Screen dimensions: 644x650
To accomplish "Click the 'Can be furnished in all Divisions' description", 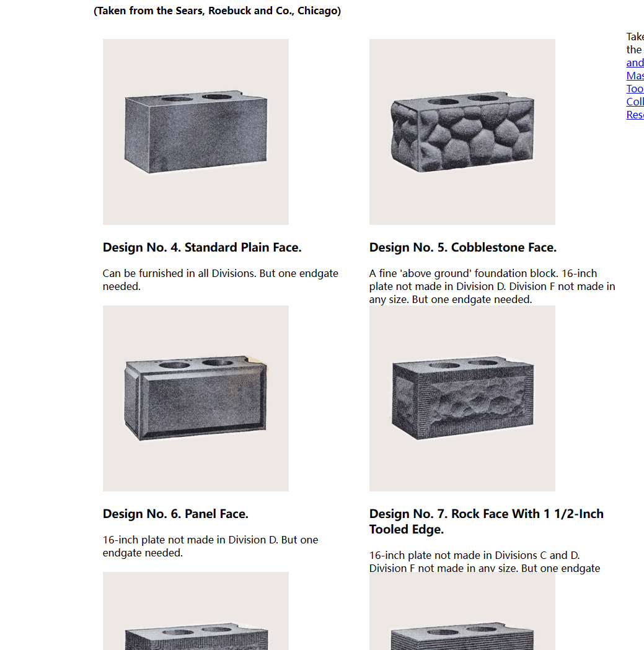I will [221, 280].
